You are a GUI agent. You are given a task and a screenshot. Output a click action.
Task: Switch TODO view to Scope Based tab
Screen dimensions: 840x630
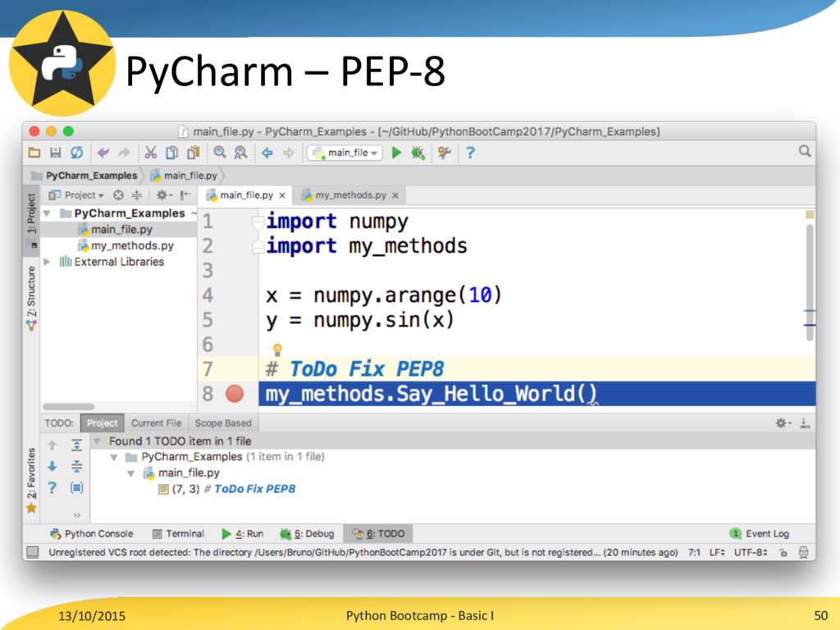[223, 423]
